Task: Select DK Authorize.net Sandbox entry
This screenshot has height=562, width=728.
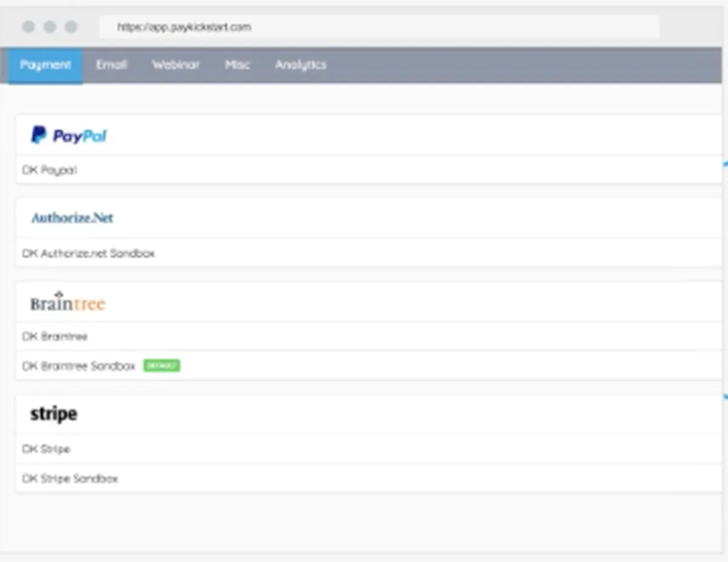Action: tap(368, 253)
